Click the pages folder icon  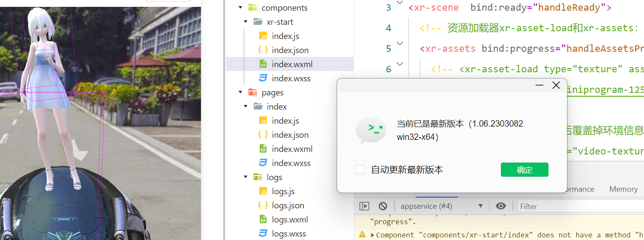click(x=253, y=92)
